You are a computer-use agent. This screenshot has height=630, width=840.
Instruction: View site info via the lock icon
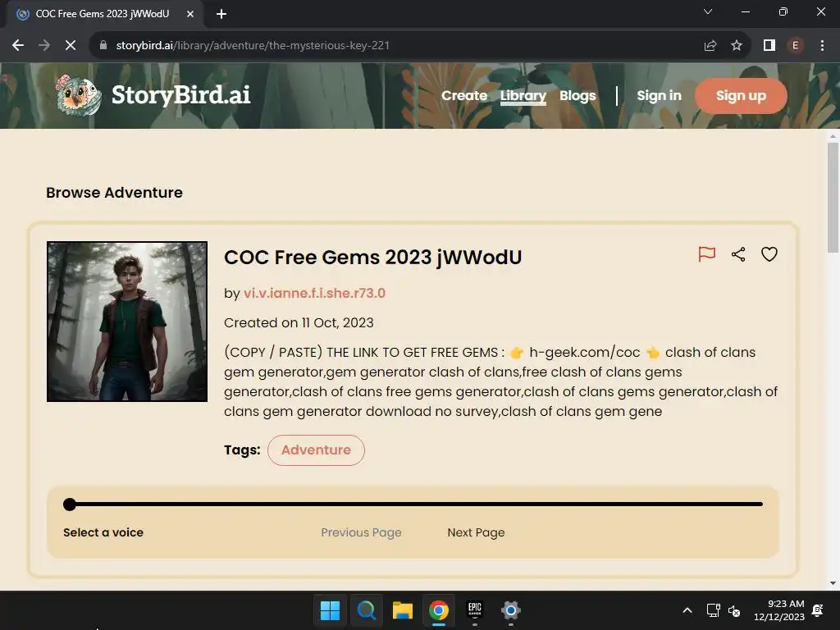pos(103,46)
